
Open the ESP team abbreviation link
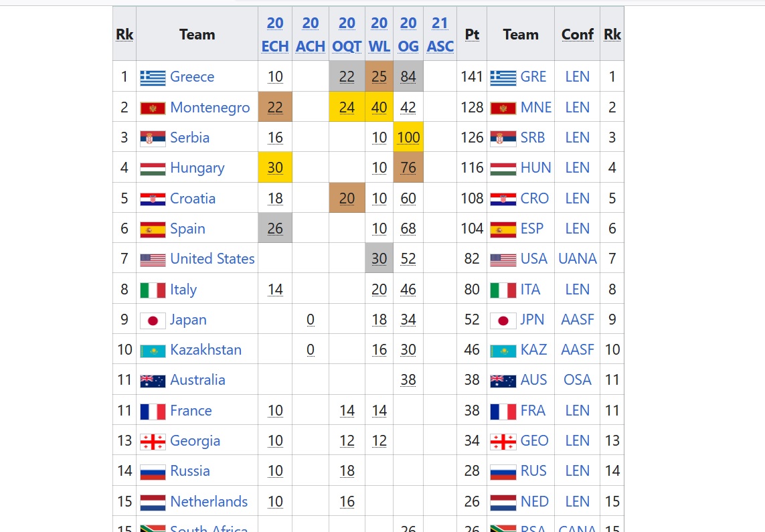[x=532, y=229]
